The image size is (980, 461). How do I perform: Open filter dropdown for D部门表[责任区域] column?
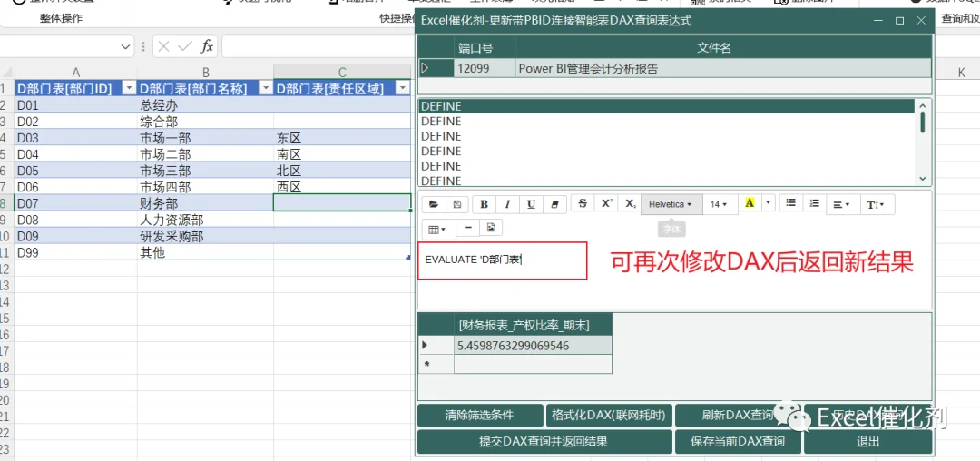pos(403,89)
